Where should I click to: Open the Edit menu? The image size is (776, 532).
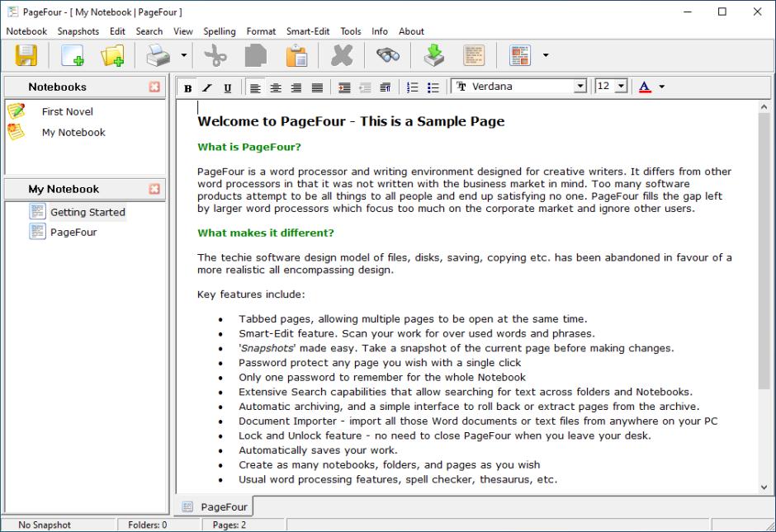(x=117, y=31)
